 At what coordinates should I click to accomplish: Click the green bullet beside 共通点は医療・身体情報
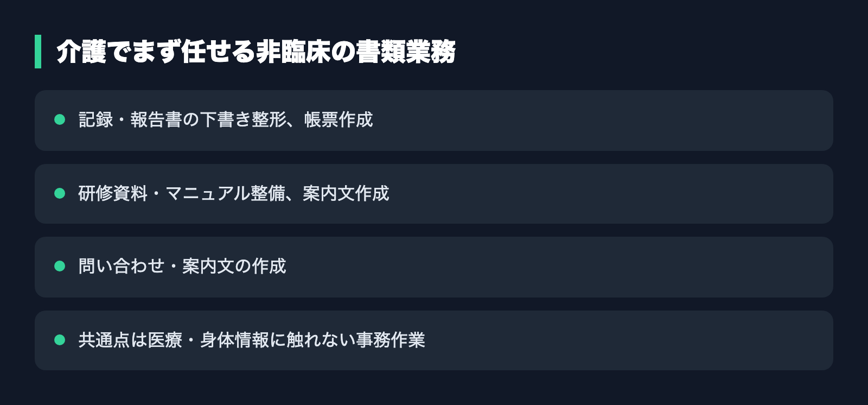point(60,340)
